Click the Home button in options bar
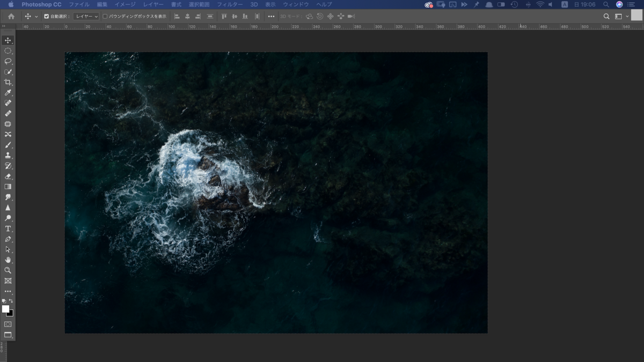Screen dimensions: 644x362 tap(11, 17)
